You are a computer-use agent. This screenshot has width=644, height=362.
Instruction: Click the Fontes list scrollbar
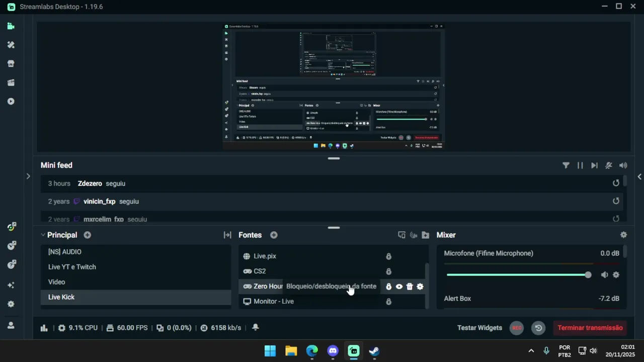tap(427, 285)
